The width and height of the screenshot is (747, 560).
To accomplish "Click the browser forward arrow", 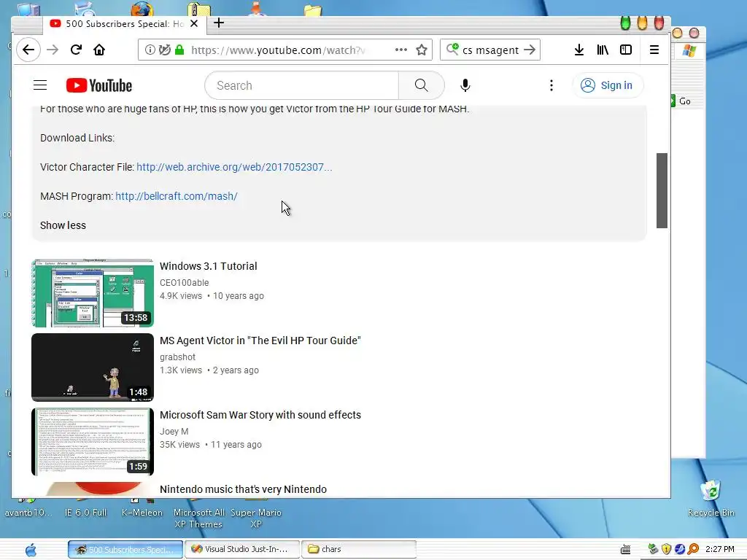I will pyautogui.click(x=53, y=50).
